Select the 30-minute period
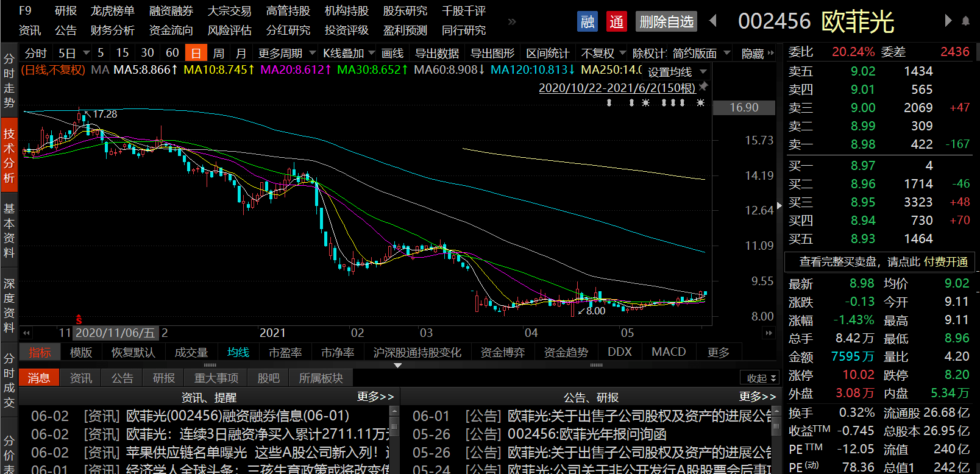Viewport: 980px width, 474px height. pos(147,53)
